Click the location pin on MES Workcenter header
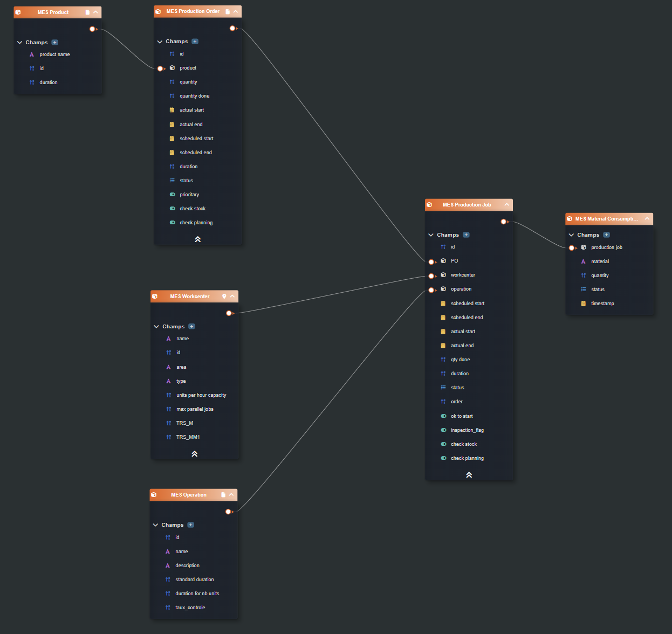 [x=224, y=297]
